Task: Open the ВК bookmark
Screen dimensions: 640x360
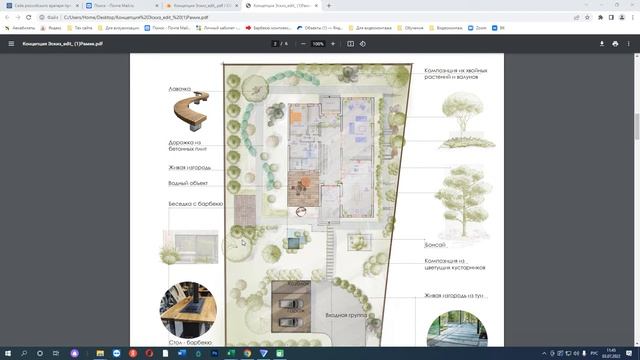Action: (498, 28)
